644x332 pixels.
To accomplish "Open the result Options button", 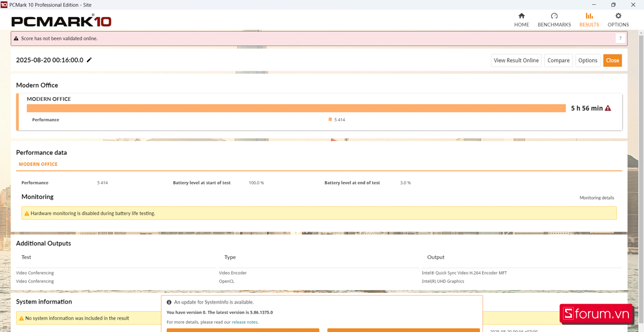I will coord(588,61).
